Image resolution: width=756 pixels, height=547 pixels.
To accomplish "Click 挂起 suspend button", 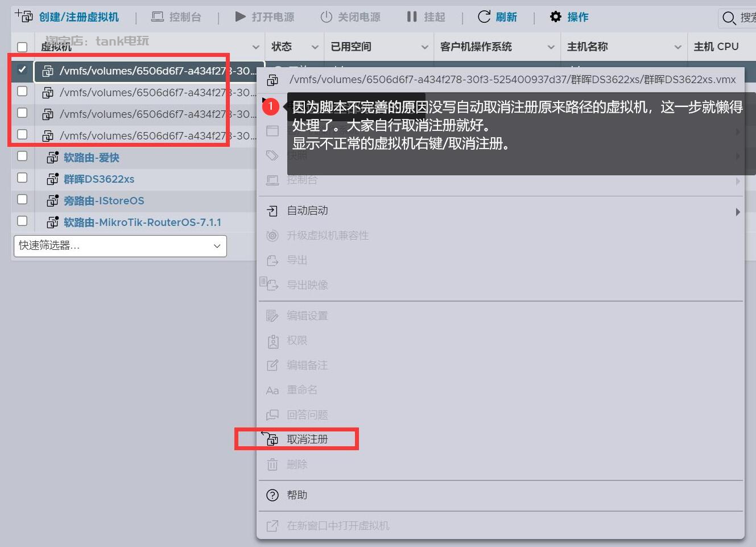I will pyautogui.click(x=426, y=17).
